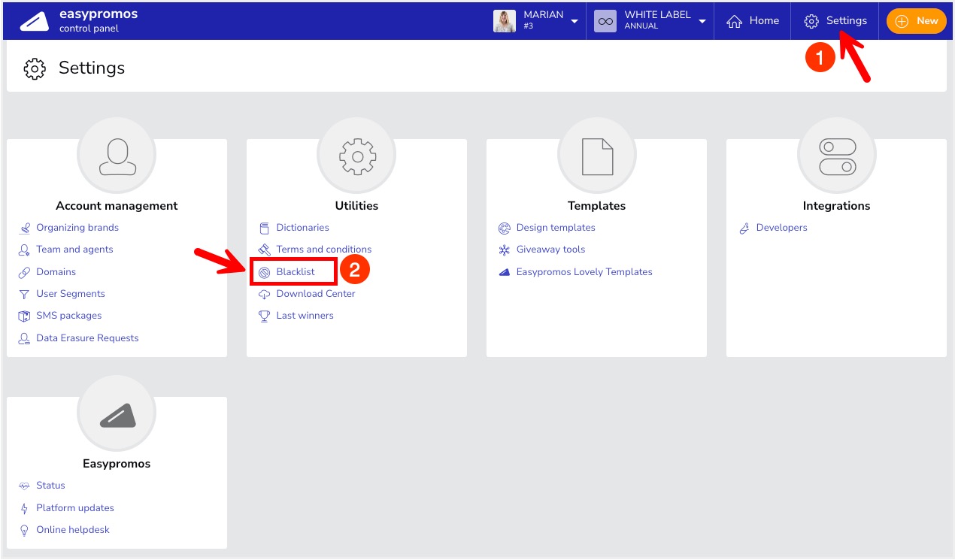Click the Lovely Templates logo icon
The height and width of the screenshot is (560, 955).
tap(504, 272)
